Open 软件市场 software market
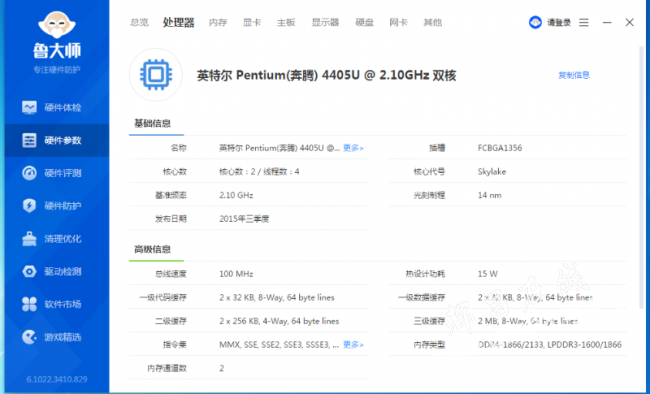This screenshot has height=394, width=650. [x=57, y=304]
